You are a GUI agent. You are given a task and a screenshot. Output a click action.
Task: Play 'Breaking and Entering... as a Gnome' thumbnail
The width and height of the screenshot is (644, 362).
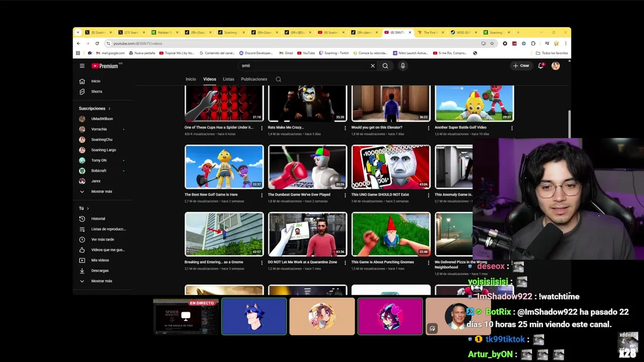(224, 234)
